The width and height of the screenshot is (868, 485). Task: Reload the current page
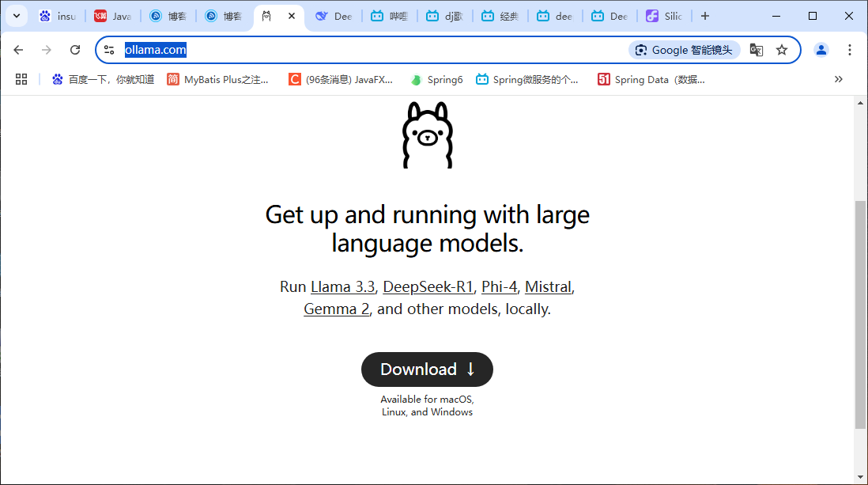pyautogui.click(x=75, y=50)
